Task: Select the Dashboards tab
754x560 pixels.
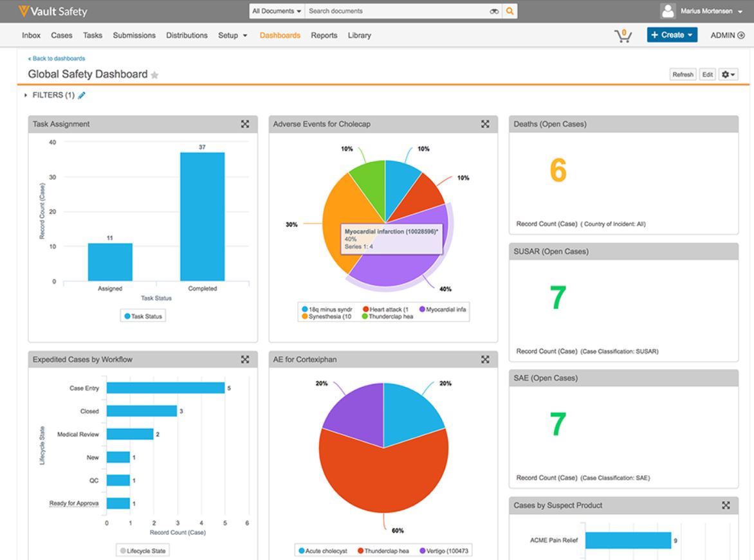Action: point(280,35)
